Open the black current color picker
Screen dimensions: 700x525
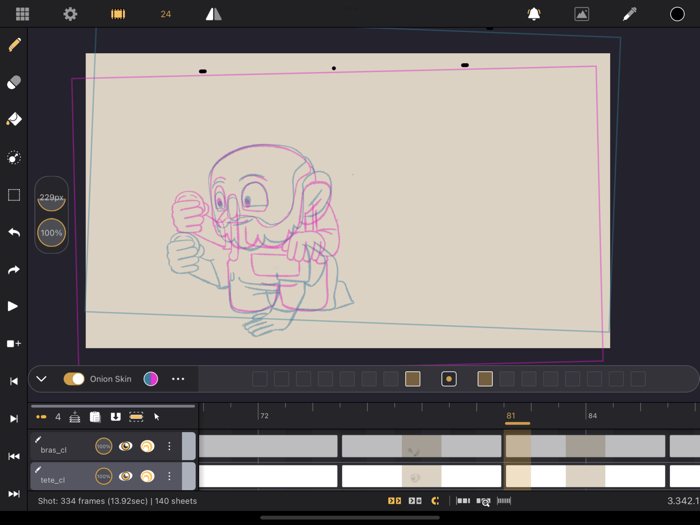(x=677, y=14)
